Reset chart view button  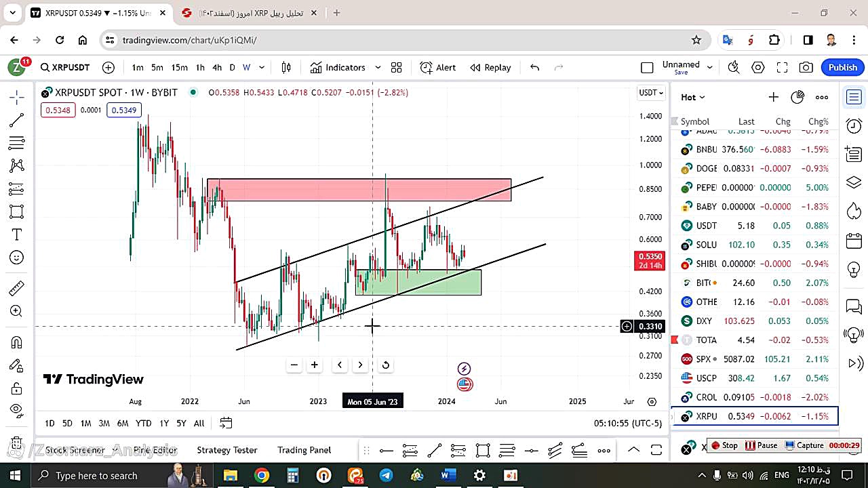tap(385, 365)
